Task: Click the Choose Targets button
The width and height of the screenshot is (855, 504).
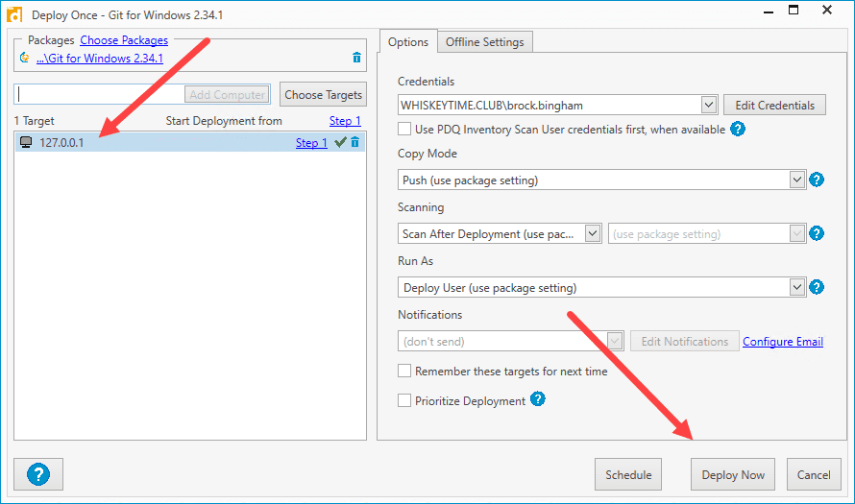Action: click(323, 95)
